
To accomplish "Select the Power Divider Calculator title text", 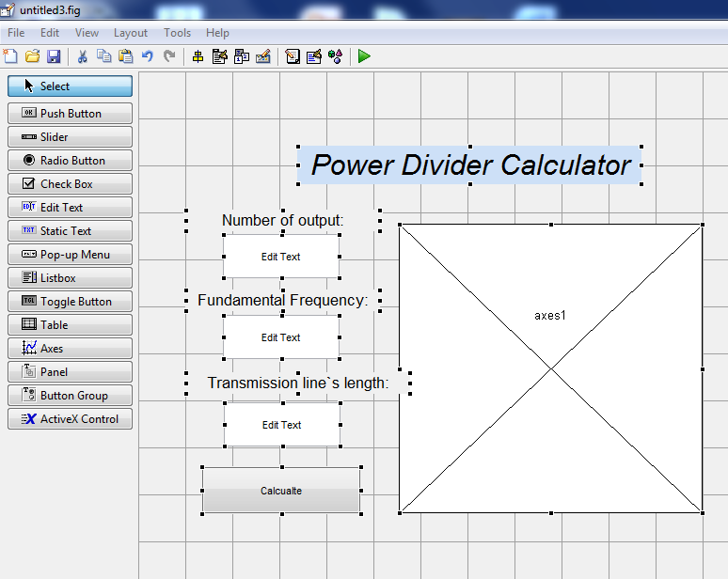I will coord(470,165).
